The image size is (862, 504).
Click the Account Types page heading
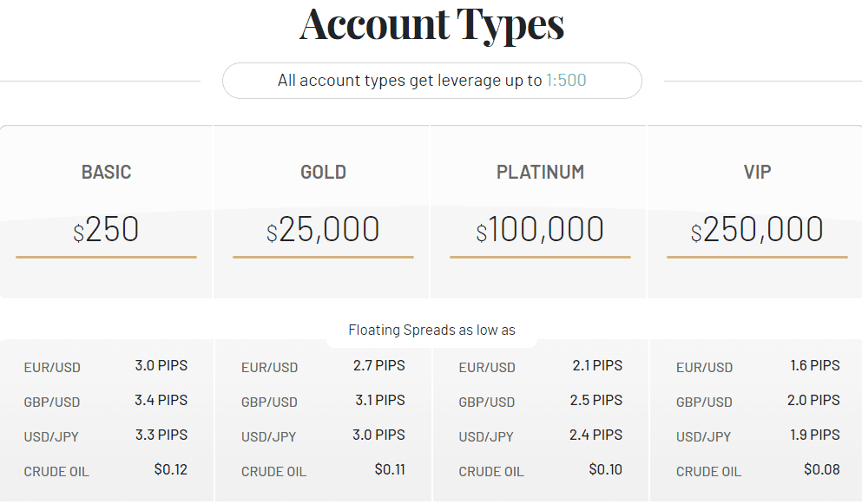pyautogui.click(x=431, y=25)
